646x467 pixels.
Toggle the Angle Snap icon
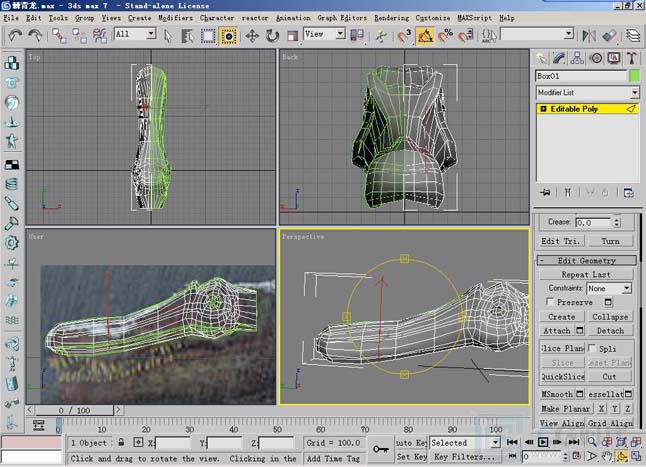coord(425,36)
